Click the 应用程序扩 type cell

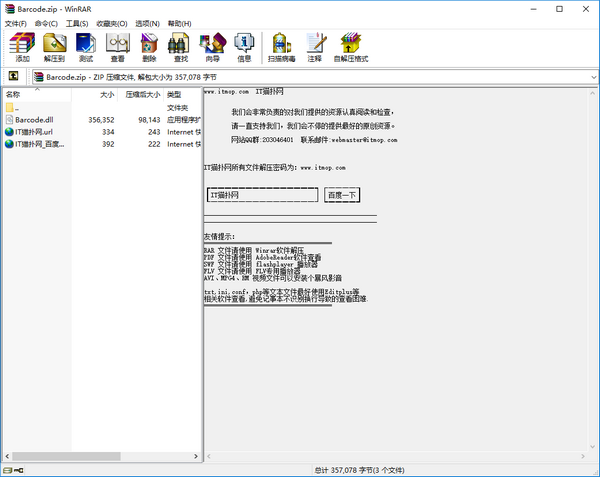pos(184,120)
